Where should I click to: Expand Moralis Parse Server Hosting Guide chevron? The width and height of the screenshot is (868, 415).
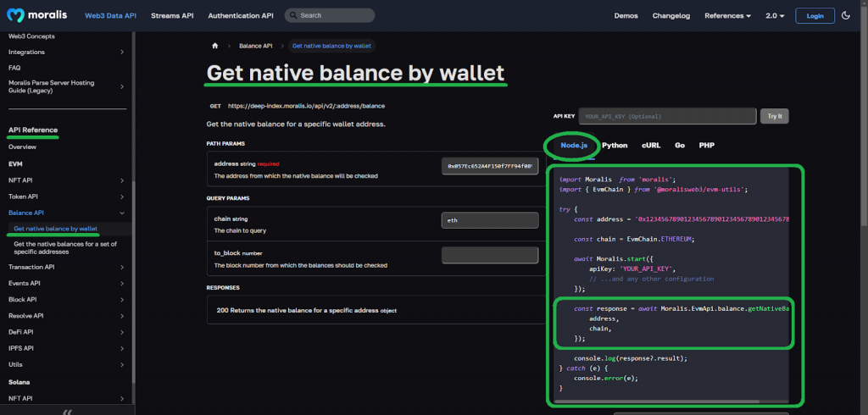[x=122, y=87]
